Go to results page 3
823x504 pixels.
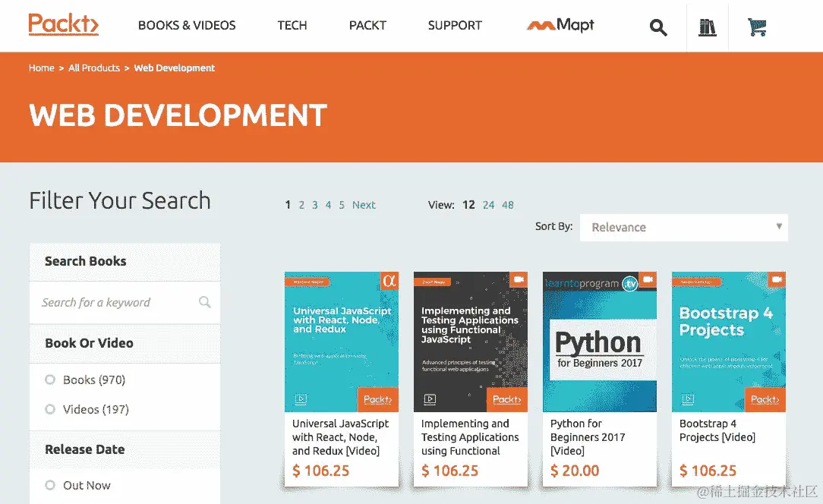[315, 205]
